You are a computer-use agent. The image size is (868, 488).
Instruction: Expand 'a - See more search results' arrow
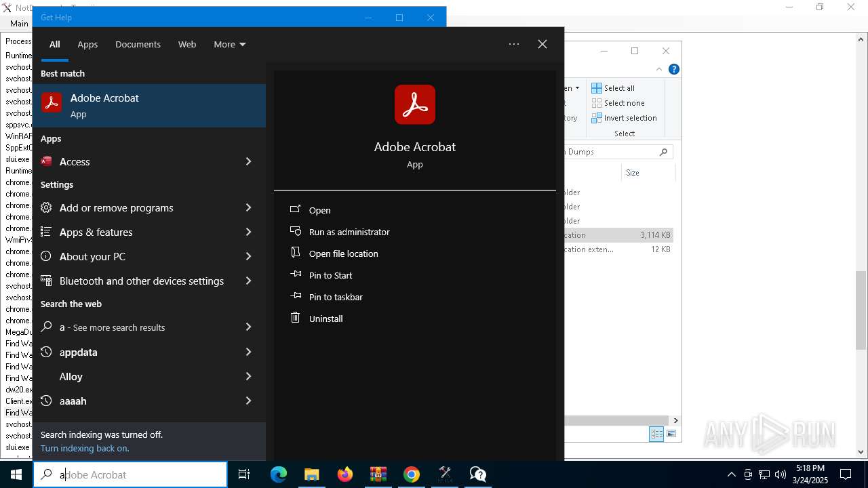(x=248, y=327)
